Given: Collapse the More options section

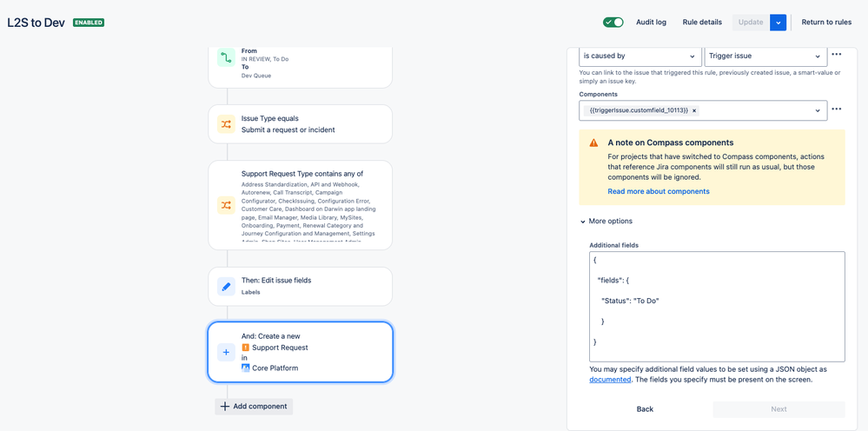Looking at the screenshot, I should (x=606, y=221).
